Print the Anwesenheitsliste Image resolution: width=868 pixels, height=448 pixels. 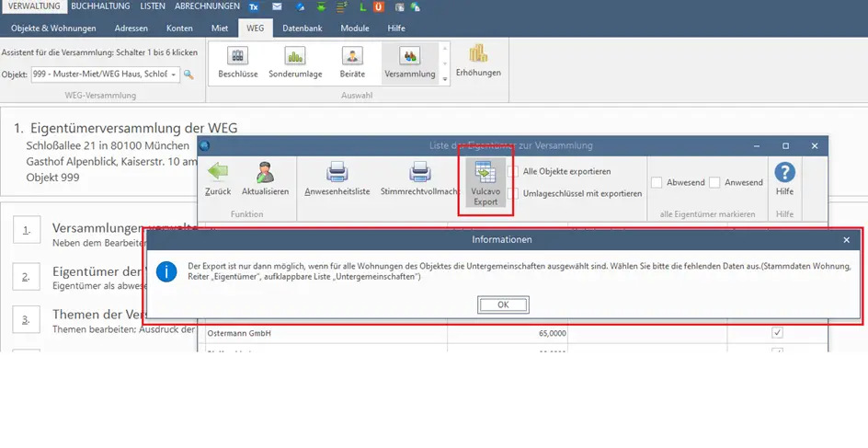[x=337, y=178]
